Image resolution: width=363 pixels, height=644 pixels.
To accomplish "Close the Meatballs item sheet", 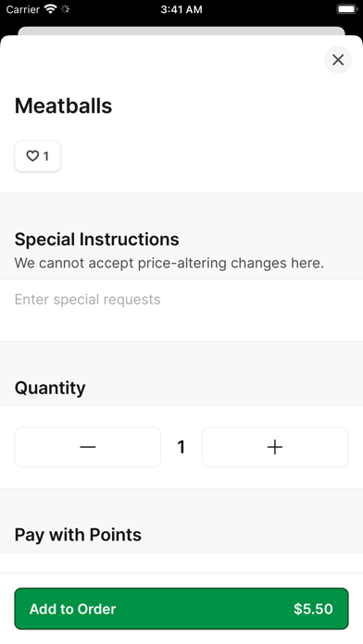I will click(338, 60).
